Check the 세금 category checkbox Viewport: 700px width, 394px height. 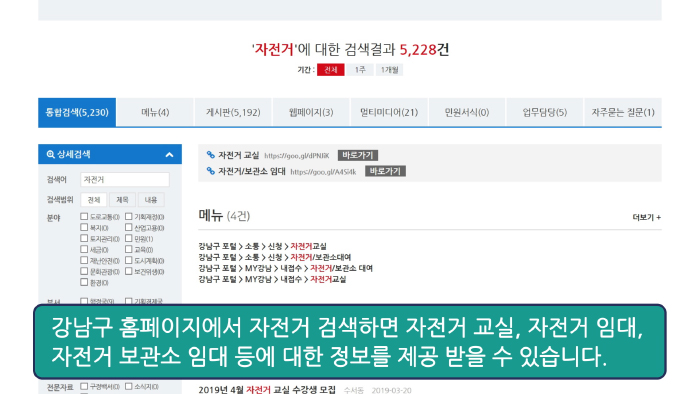(x=84, y=249)
